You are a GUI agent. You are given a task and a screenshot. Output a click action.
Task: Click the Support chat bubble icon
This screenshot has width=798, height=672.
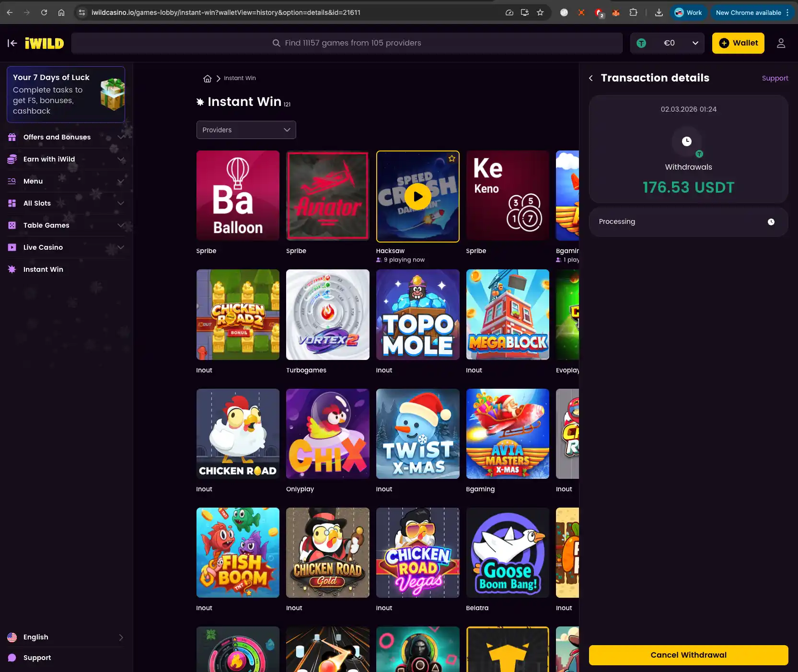[x=12, y=658]
